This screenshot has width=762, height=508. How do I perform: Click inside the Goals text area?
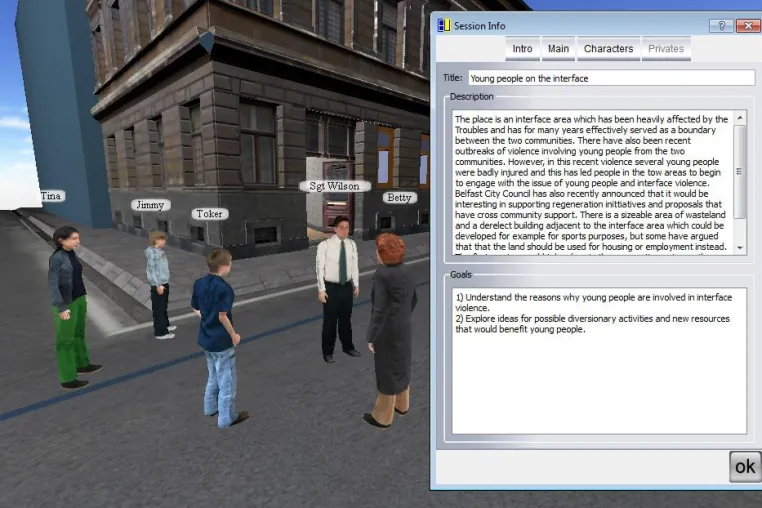tap(599, 361)
